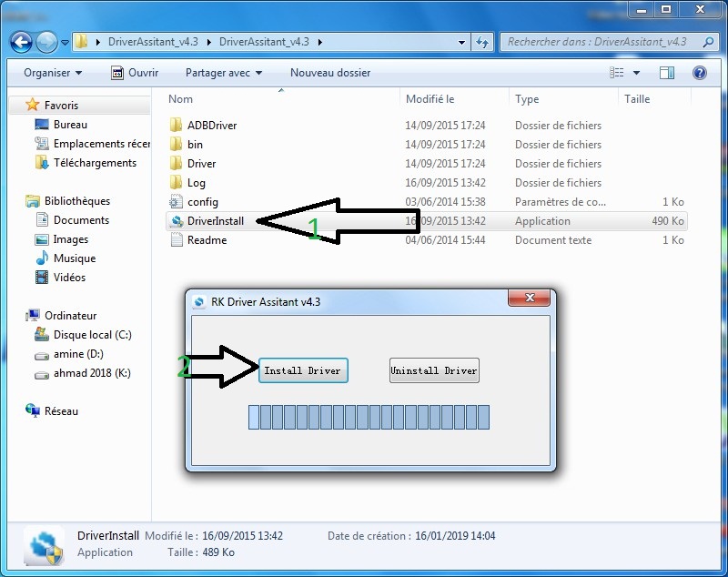Click the config settings file icon
The height and width of the screenshot is (577, 728).
[177, 202]
